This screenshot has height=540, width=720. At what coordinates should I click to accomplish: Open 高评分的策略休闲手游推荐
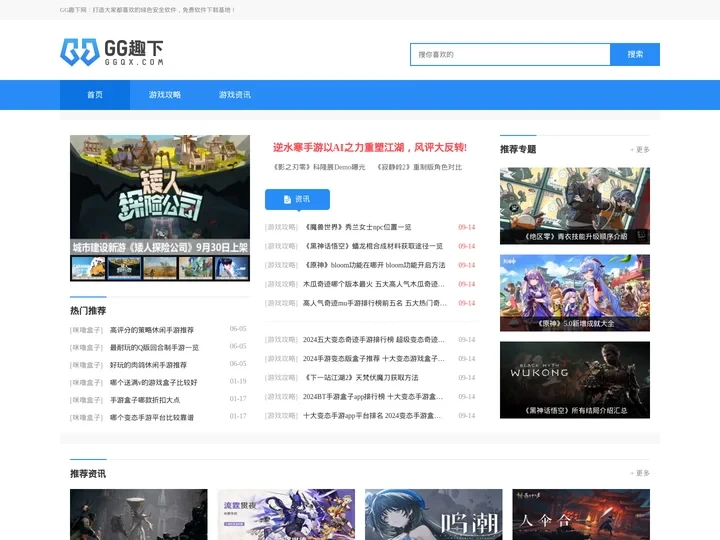[152, 330]
